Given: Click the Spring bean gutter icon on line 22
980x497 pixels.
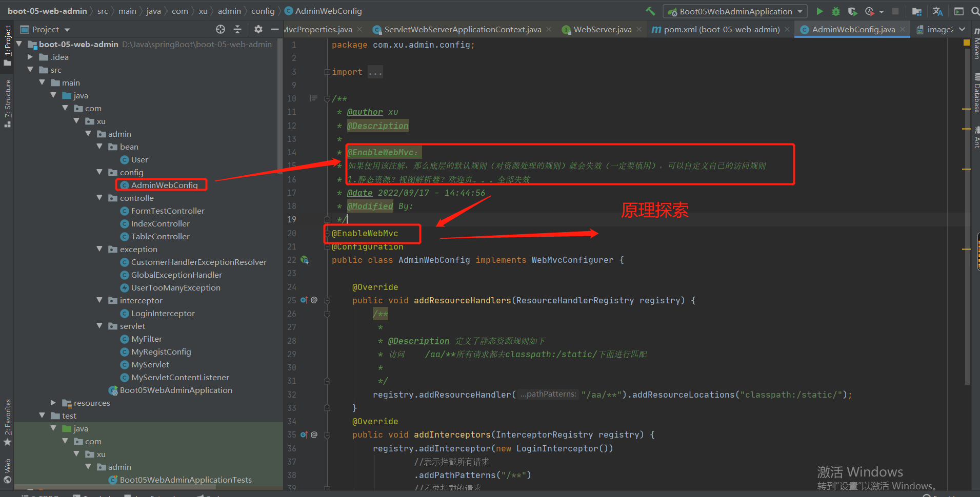Looking at the screenshot, I should 305,260.
